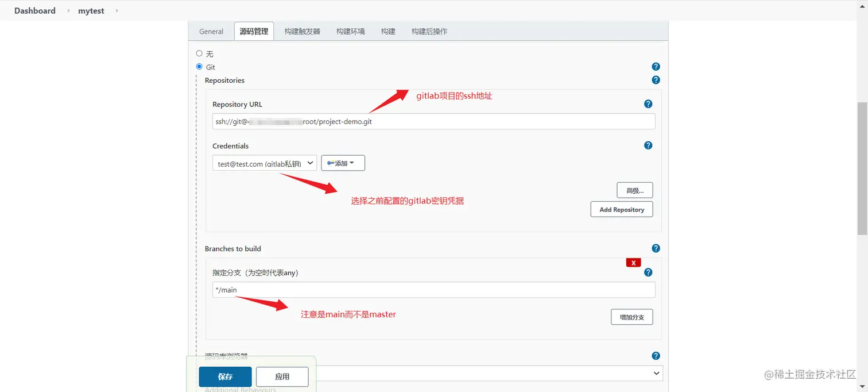
Task: Open help for the Git option
Action: (656, 67)
